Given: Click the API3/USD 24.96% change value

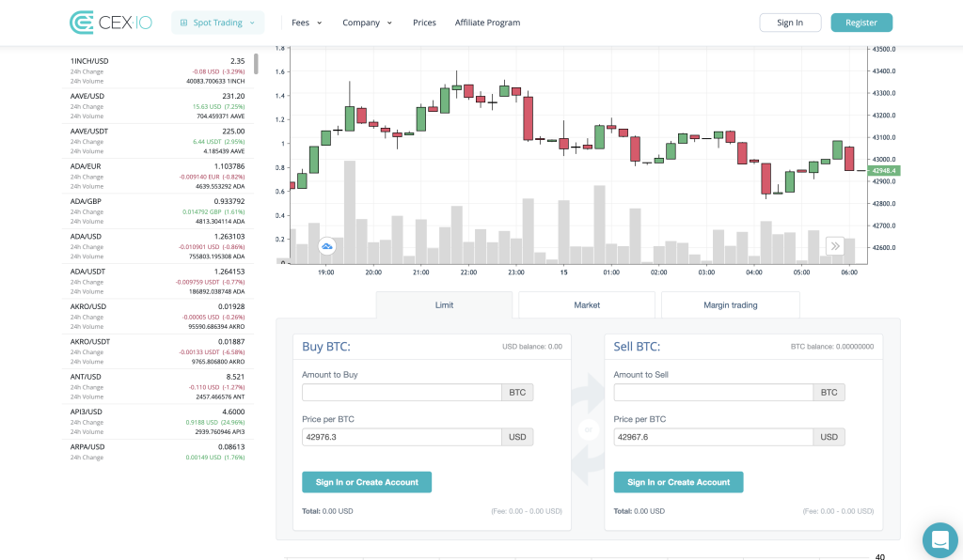Looking at the screenshot, I should click(x=233, y=423).
